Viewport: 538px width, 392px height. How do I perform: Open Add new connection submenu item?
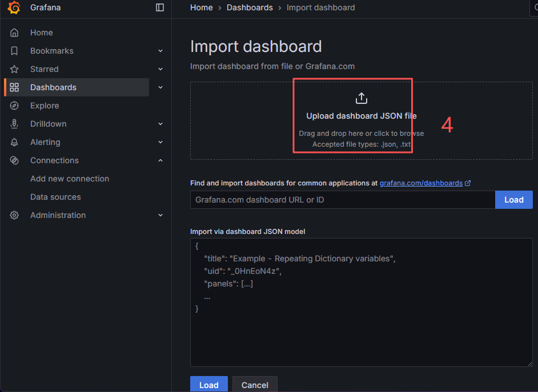(70, 179)
